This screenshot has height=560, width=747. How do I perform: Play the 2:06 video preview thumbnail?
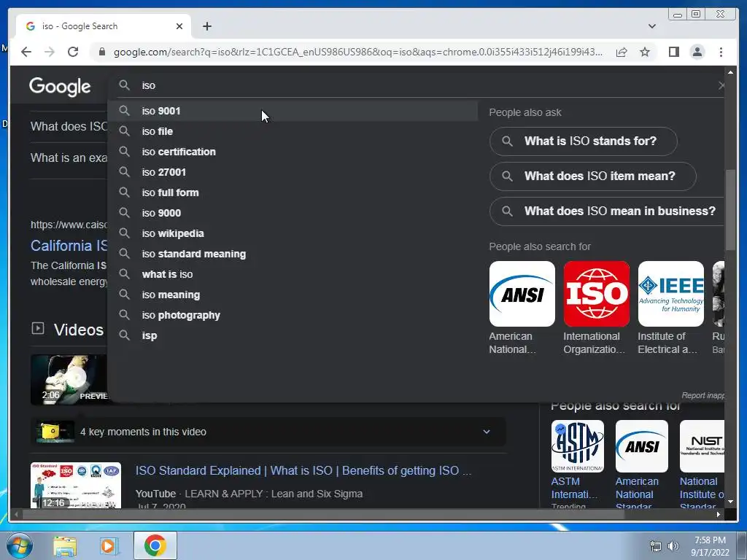69,379
